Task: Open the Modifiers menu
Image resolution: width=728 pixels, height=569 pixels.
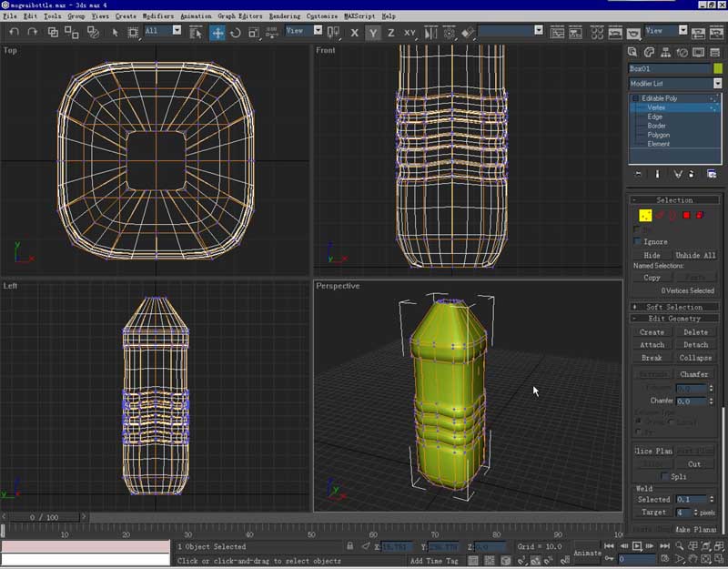Action: (x=157, y=16)
